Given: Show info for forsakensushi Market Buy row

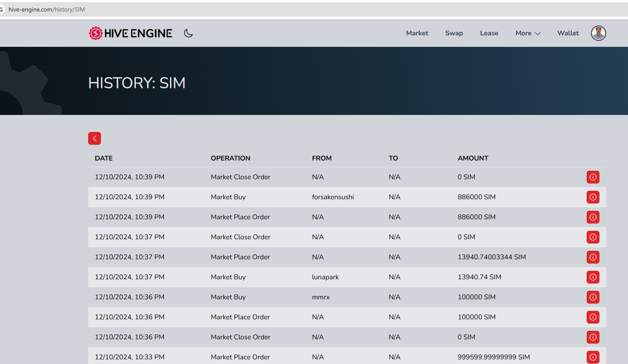Looking at the screenshot, I should (593, 197).
